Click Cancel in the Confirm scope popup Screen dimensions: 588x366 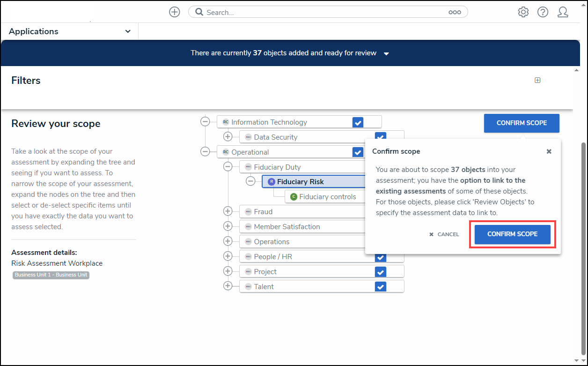(444, 234)
